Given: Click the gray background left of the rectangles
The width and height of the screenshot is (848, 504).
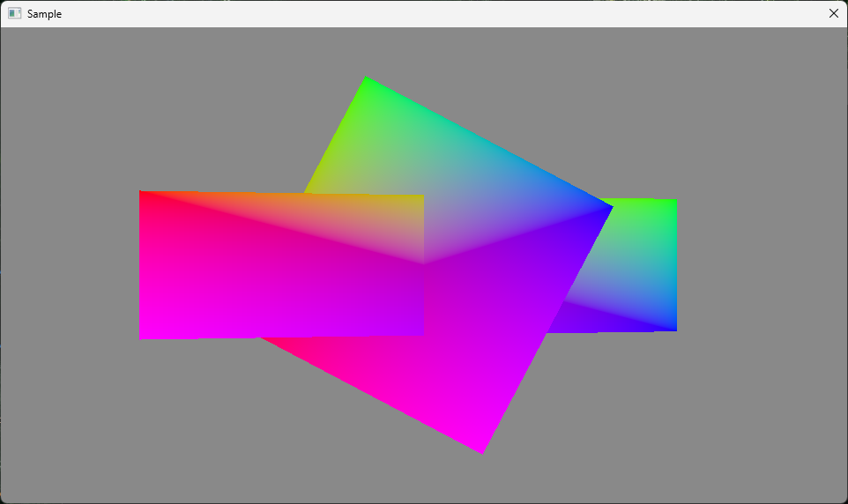Looking at the screenshot, I should 71,264.
